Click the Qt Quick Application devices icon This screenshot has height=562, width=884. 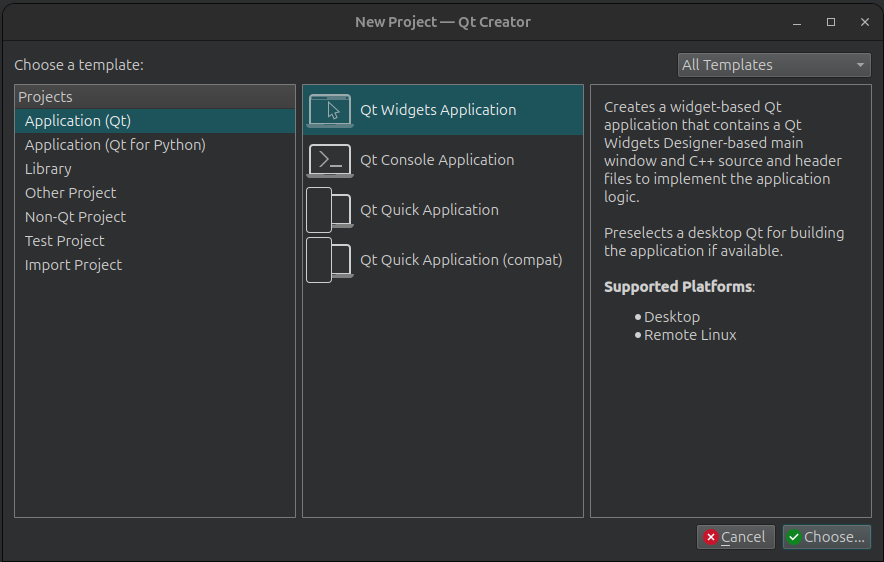click(330, 210)
